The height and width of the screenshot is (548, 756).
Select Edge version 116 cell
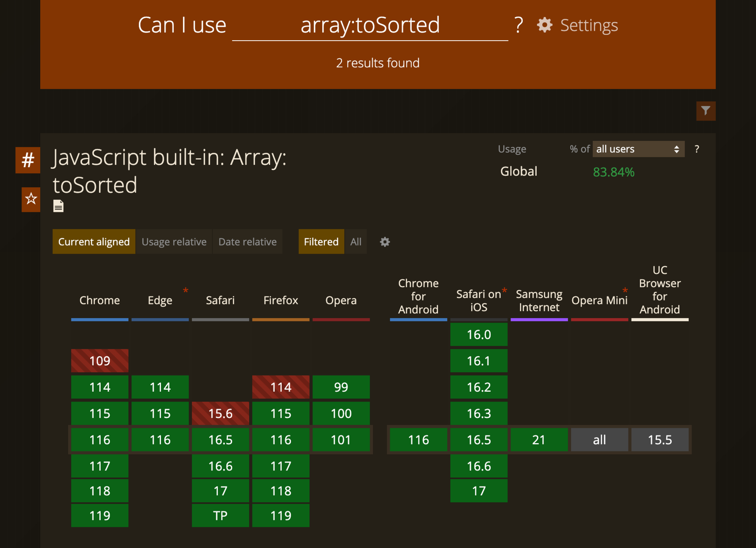click(x=160, y=440)
